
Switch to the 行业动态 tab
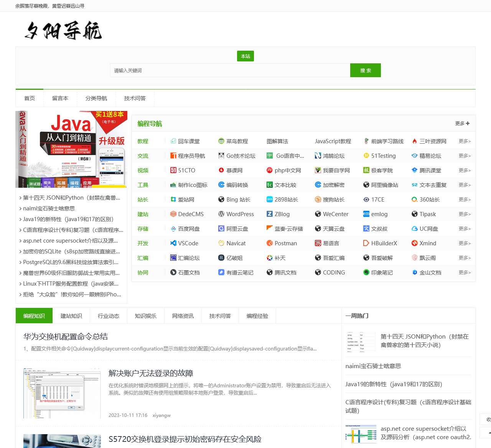pyautogui.click(x=109, y=316)
